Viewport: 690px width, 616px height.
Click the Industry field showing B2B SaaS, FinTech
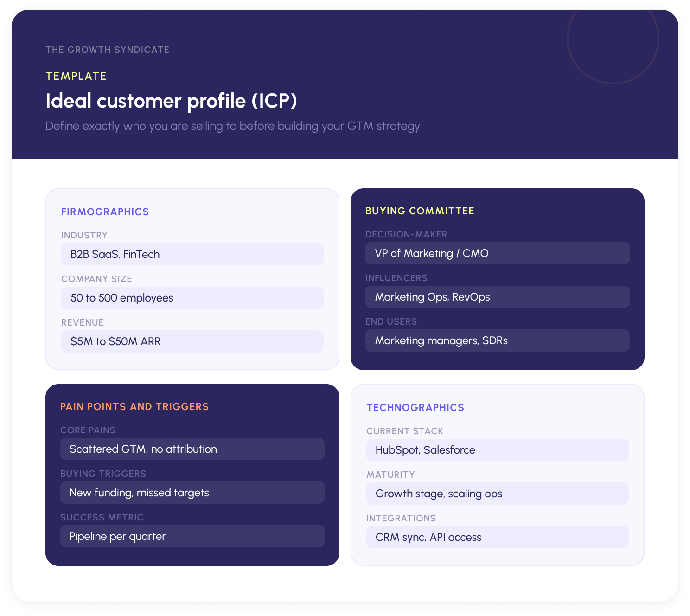pyautogui.click(x=192, y=254)
